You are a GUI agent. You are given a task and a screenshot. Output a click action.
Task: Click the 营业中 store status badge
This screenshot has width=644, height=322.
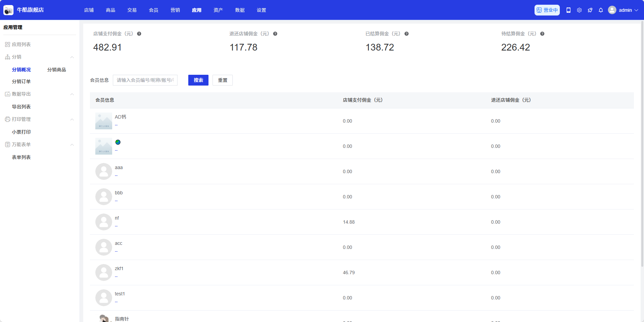pos(547,10)
